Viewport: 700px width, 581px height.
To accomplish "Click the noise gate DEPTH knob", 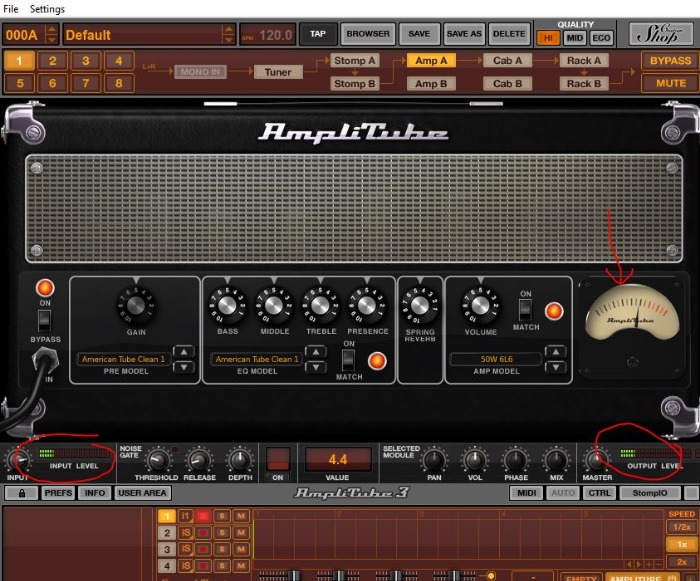I will coord(240,460).
